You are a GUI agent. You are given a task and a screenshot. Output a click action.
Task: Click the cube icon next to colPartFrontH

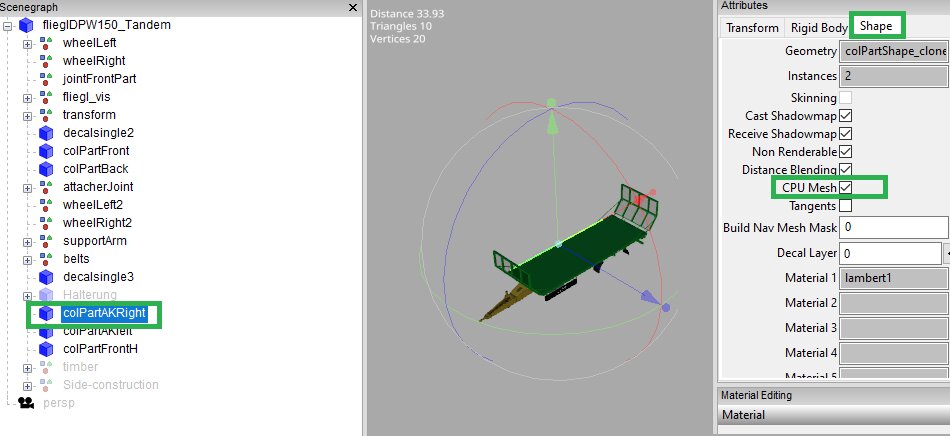coord(45,349)
